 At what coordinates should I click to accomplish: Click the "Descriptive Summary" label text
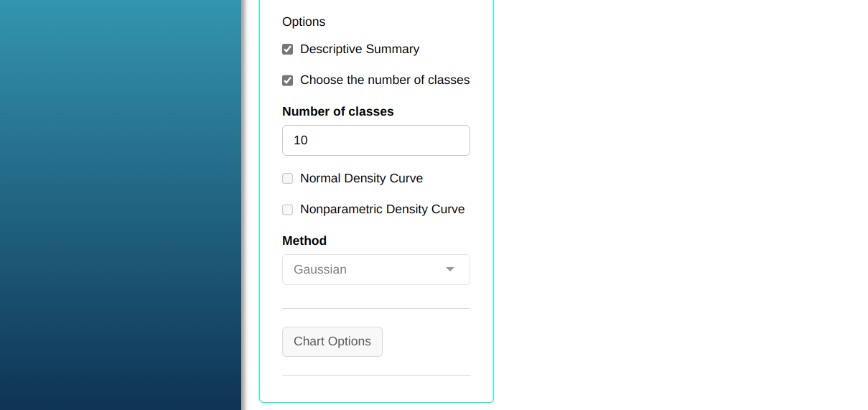click(x=359, y=50)
